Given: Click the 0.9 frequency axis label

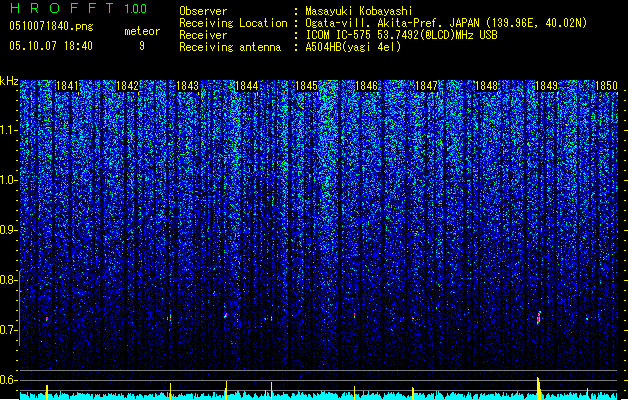Looking at the screenshot, I should pyautogui.click(x=8, y=230).
